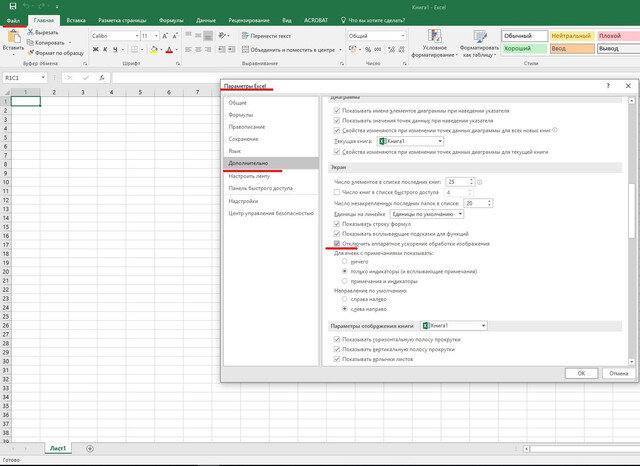Toggle 'Отключить аппаратное ускорение обработки изображения' checkbox

[x=337, y=244]
